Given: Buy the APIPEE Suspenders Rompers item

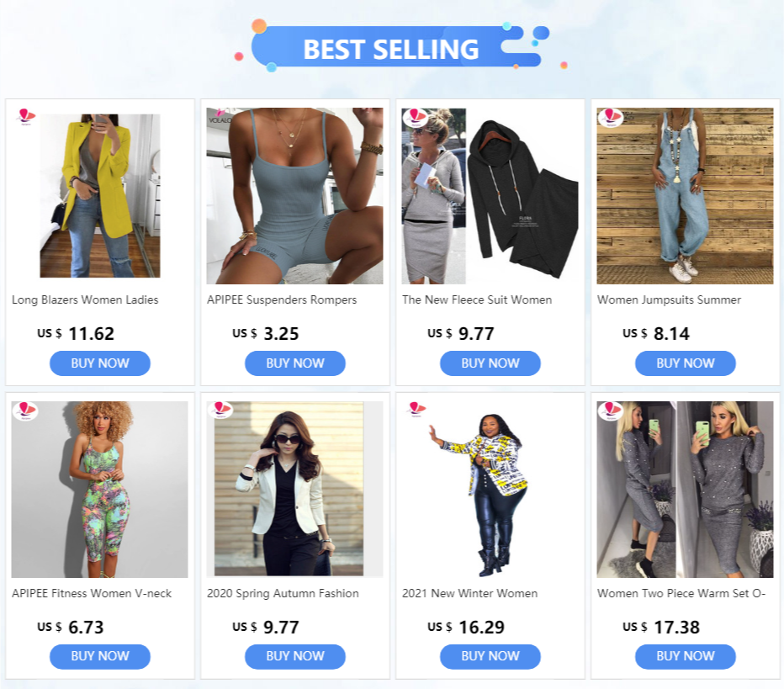Looking at the screenshot, I should click(x=295, y=363).
